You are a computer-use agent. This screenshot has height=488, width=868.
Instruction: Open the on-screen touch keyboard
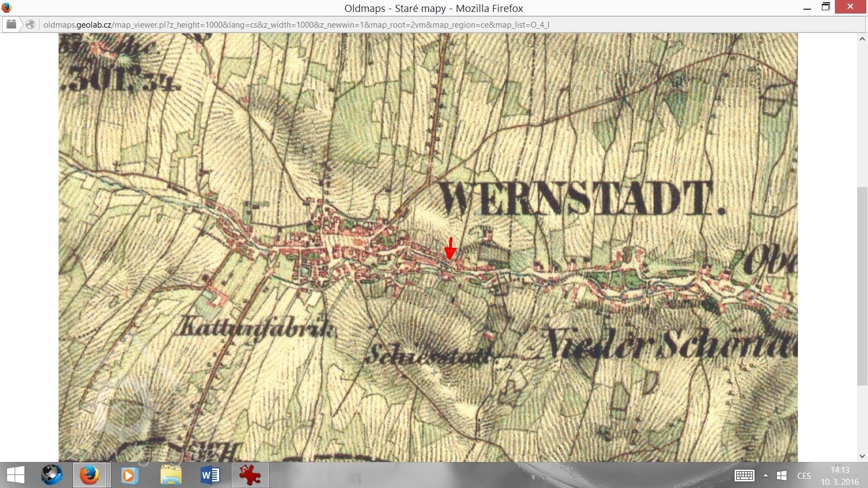(x=744, y=476)
